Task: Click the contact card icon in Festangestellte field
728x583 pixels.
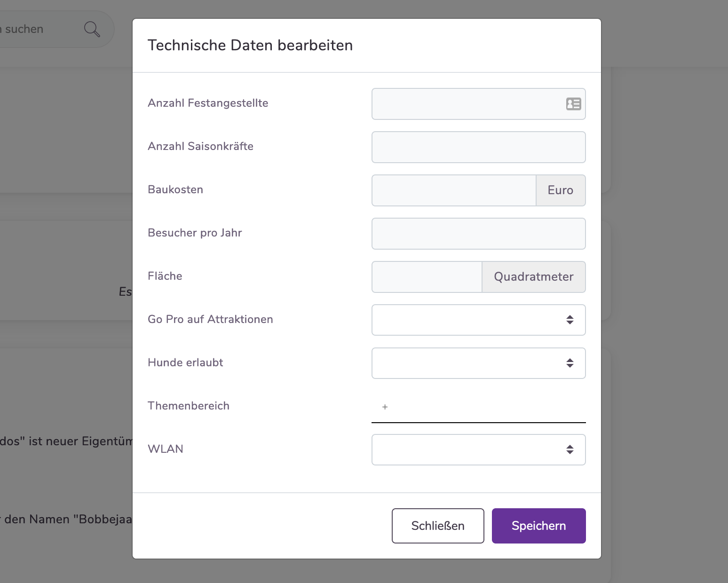Action: (573, 104)
